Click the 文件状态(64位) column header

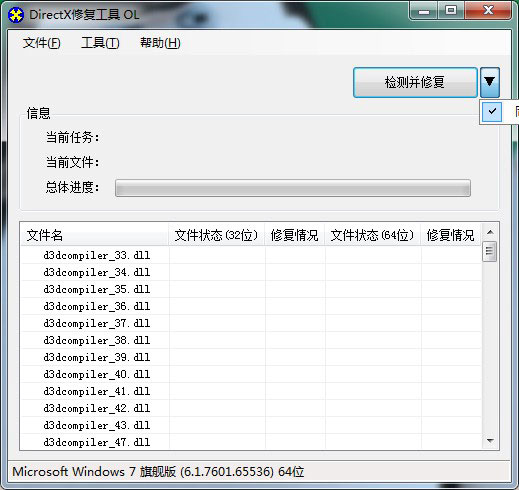pyautogui.click(x=373, y=235)
